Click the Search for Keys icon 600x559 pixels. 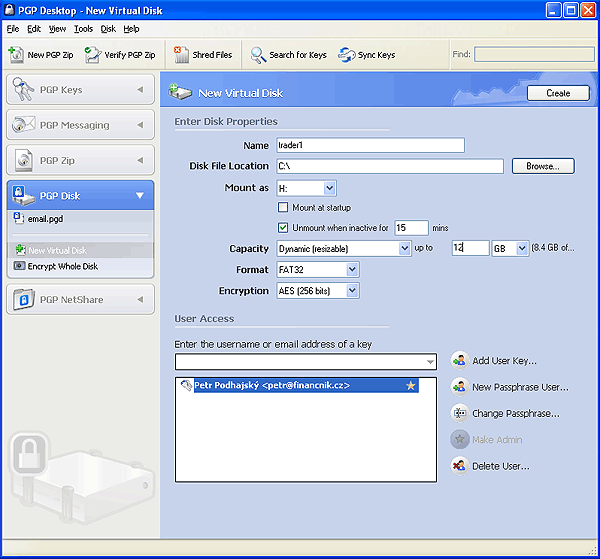pos(258,55)
